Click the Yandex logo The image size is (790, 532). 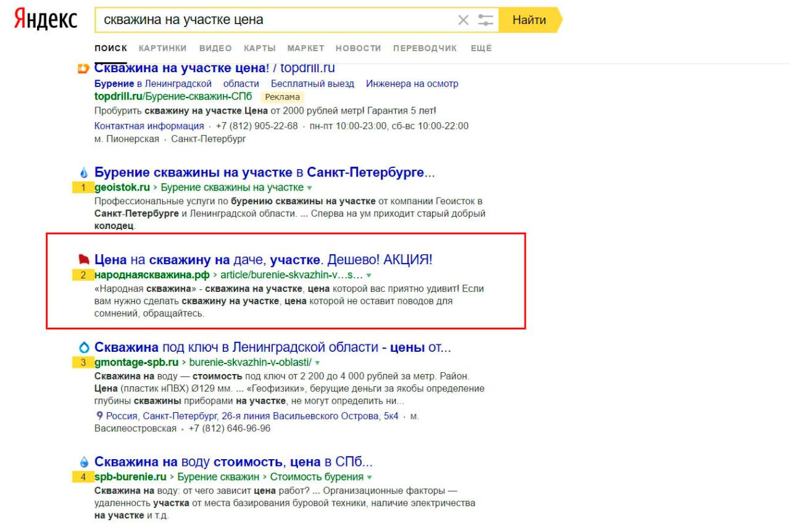[x=45, y=20]
